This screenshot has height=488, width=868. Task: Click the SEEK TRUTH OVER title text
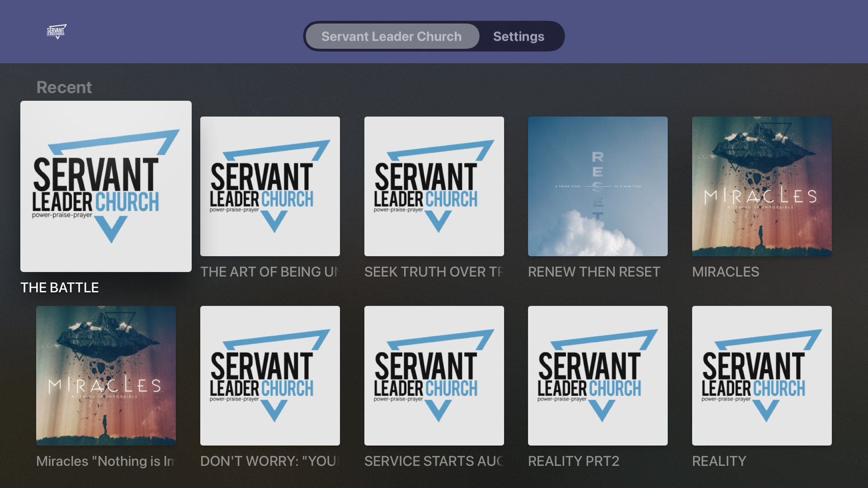pos(434,272)
